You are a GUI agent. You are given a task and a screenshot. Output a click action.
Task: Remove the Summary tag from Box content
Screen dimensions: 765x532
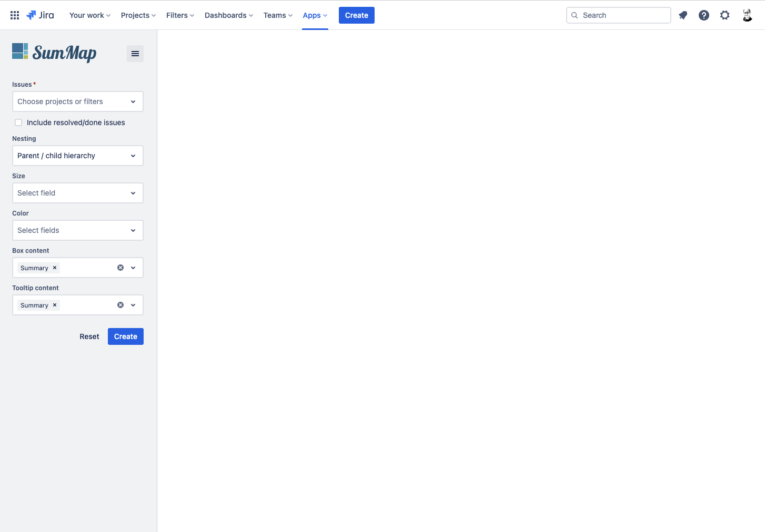click(55, 268)
